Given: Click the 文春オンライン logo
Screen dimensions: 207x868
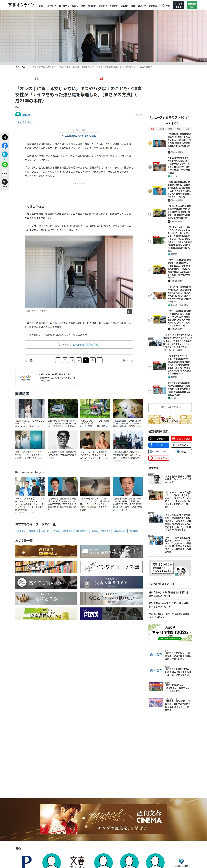Looking at the screenshot, I should [x=21, y=5].
